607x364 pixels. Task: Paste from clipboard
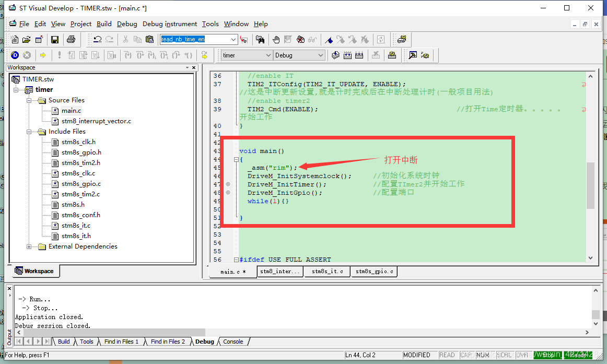[149, 40]
